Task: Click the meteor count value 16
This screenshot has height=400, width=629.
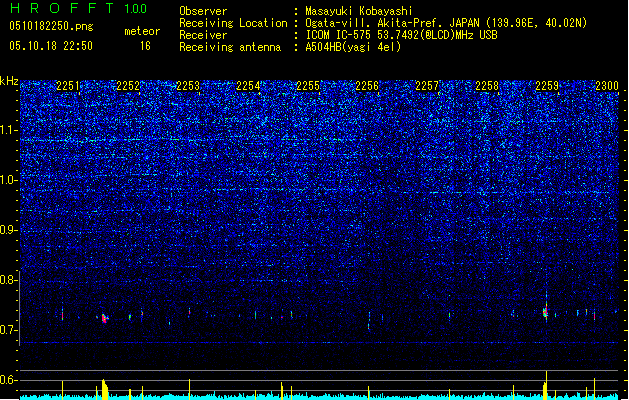Action: (145, 46)
